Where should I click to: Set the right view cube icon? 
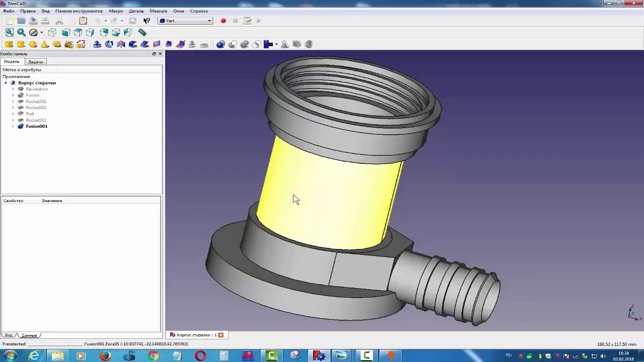[90, 32]
